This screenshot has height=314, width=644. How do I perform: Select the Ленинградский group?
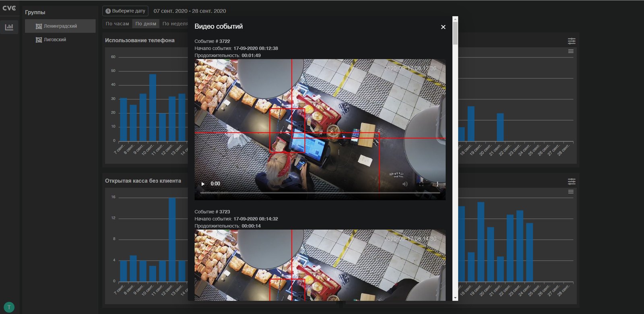(x=60, y=26)
